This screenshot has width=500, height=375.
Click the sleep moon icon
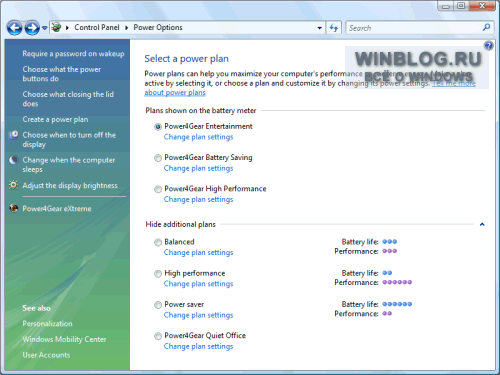tap(14, 160)
